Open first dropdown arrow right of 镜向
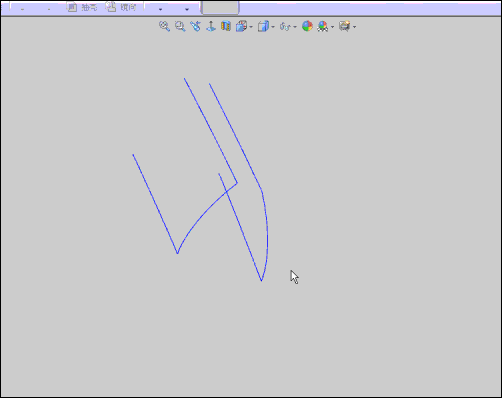The height and width of the screenshot is (398, 502). click(160, 9)
